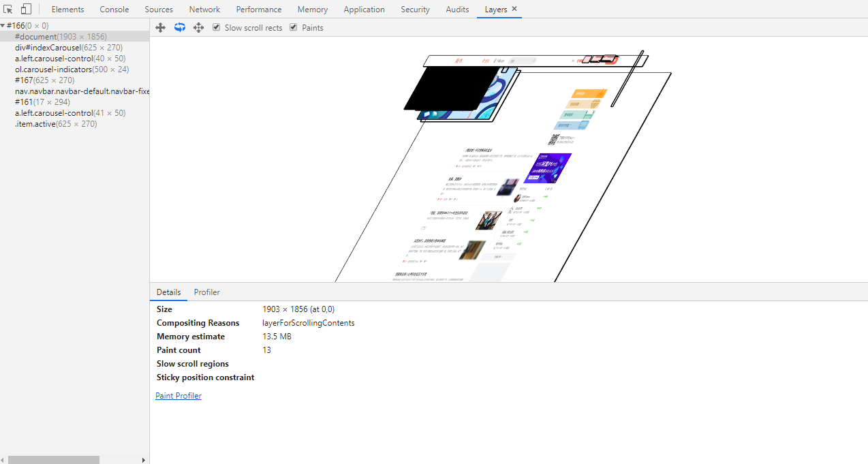Select the Pan mode tool

(161, 27)
